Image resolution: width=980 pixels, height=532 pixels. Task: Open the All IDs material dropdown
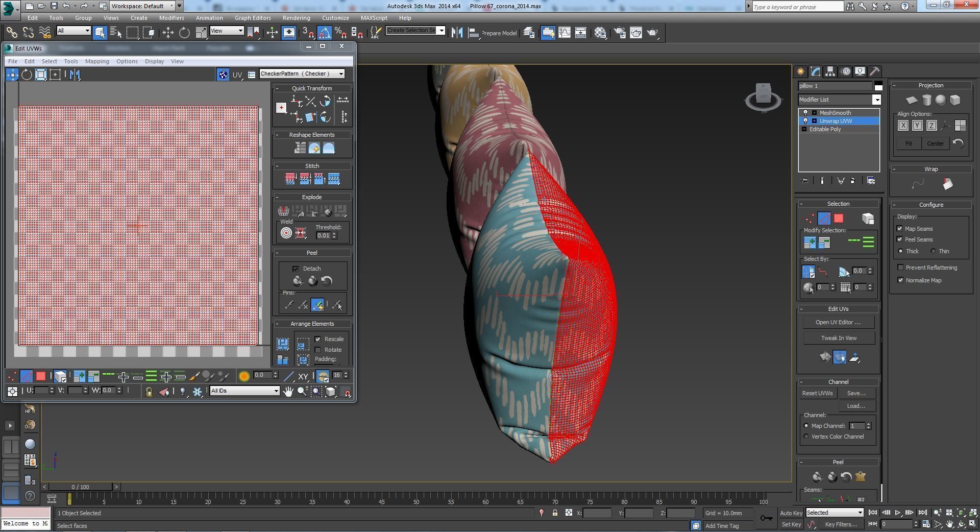[x=244, y=391]
